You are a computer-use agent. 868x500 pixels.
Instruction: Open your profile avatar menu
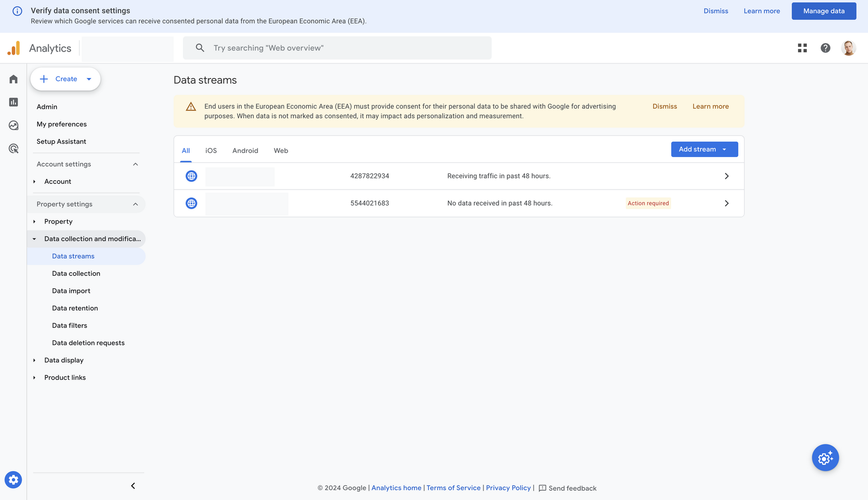tap(848, 48)
